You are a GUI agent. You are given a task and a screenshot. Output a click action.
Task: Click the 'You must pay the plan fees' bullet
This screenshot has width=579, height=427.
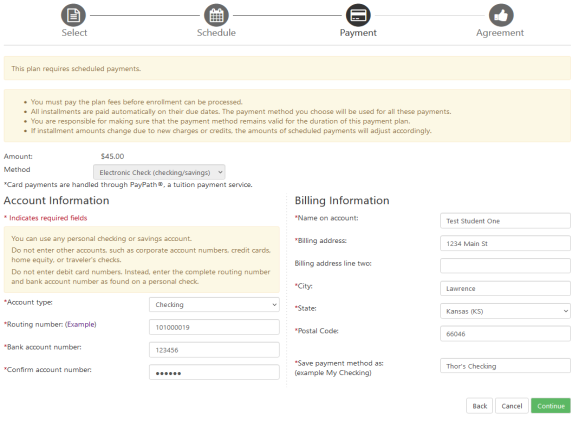(x=137, y=102)
